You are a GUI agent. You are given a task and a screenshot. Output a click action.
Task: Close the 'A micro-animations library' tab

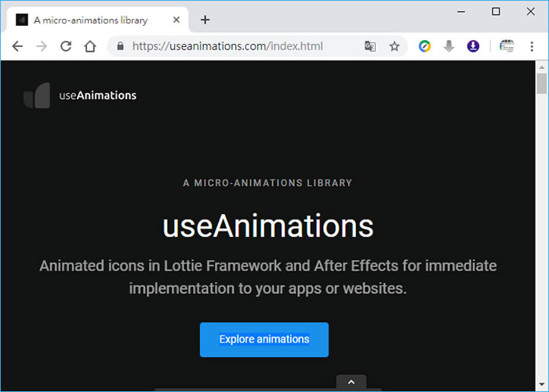coord(178,20)
